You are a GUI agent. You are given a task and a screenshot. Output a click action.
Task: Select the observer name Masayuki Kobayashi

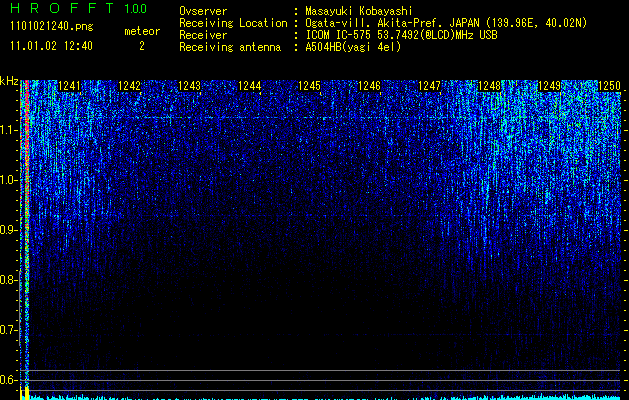(359, 11)
